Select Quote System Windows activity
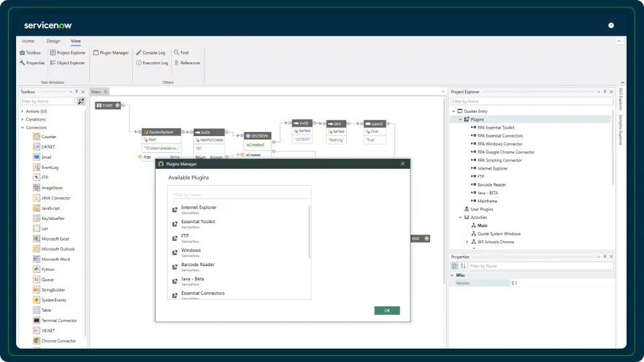Screen dimensions: 644x362 496,234
